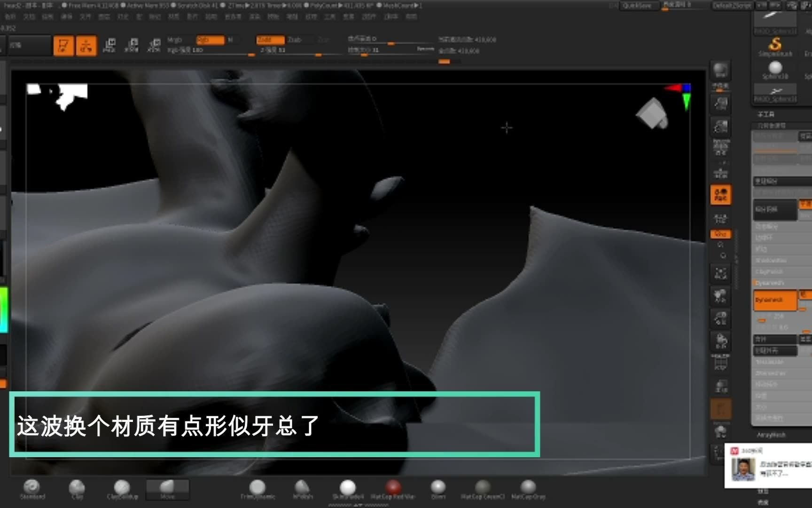Apply the SkinShade4 material
Screen dimensions: 812x508
click(x=348, y=487)
